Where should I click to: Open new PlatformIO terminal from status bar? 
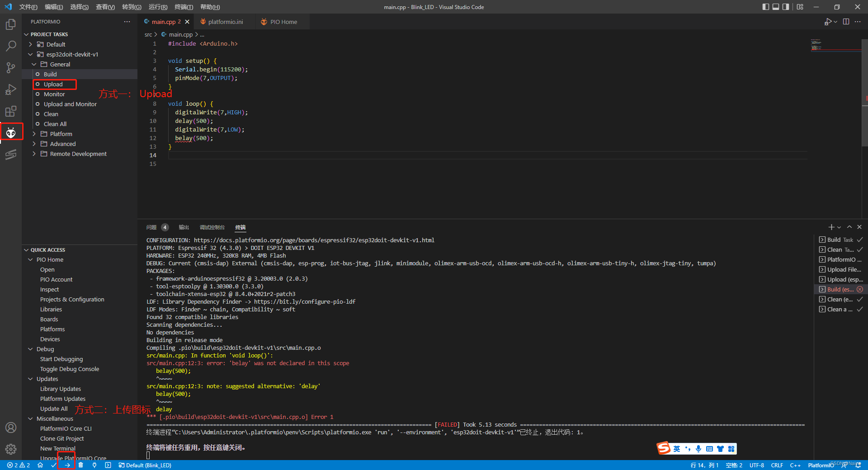click(108, 465)
